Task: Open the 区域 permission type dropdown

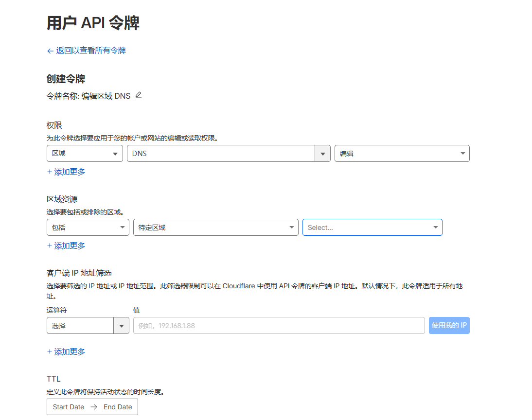Action: point(85,153)
